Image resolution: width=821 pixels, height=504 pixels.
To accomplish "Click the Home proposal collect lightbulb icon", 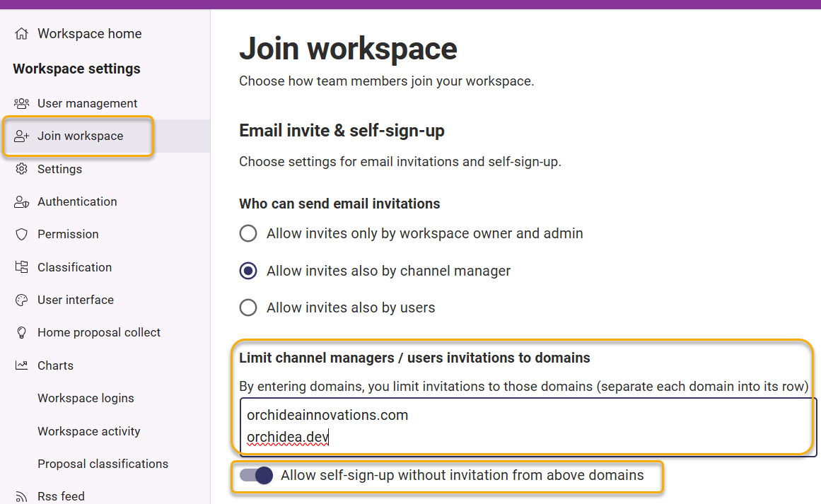I will point(22,332).
